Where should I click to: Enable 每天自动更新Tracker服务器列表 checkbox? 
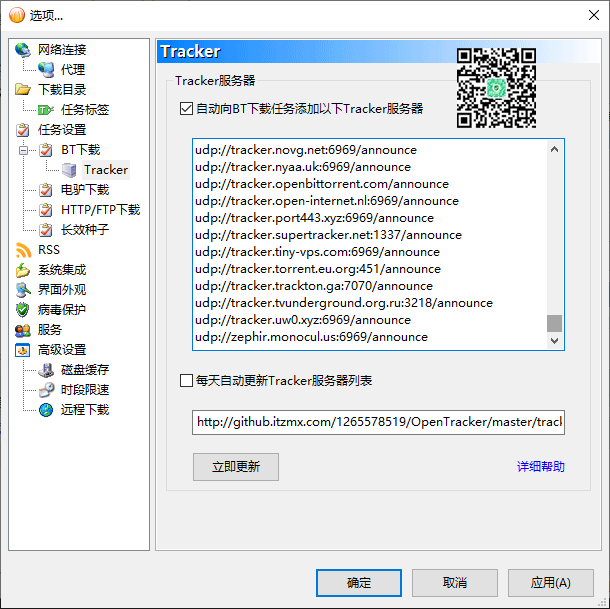click(186, 381)
